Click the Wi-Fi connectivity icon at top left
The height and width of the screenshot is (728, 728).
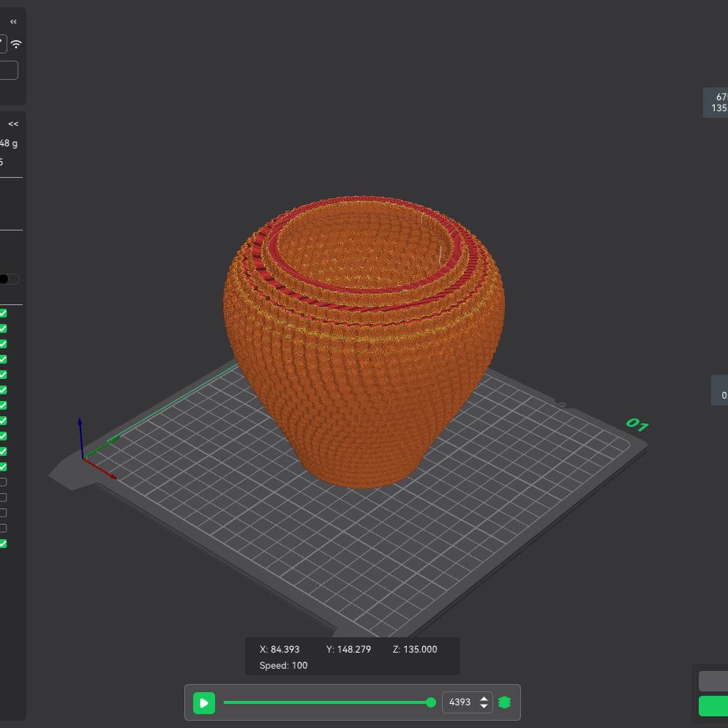click(x=15, y=44)
